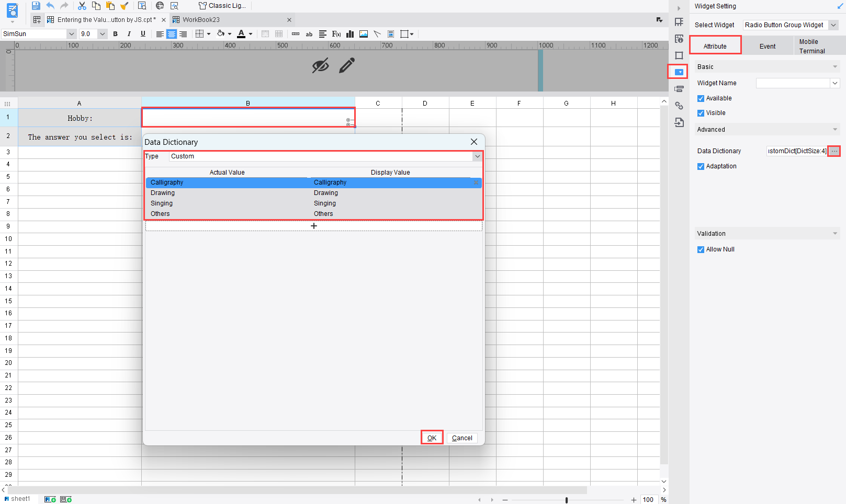Insert image via picture icon
The image size is (846, 504).
(x=364, y=34)
